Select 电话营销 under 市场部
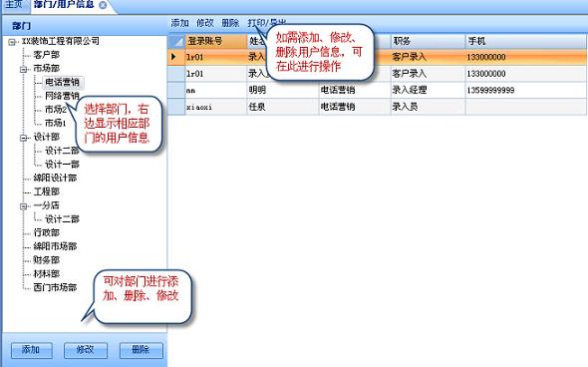 [62, 82]
